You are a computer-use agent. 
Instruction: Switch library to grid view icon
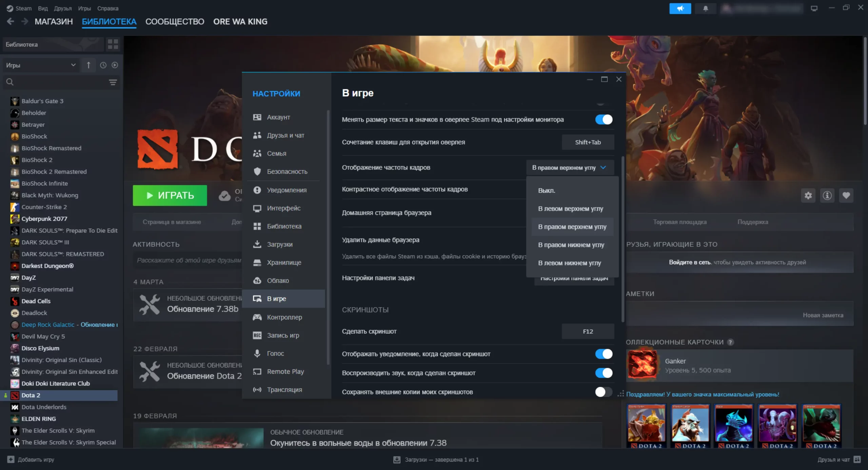point(113,44)
